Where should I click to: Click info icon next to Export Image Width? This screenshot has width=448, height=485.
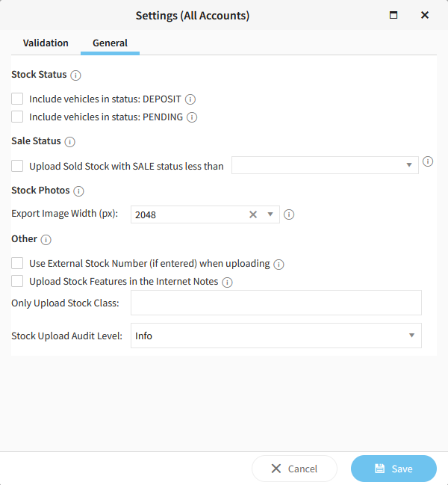pos(289,214)
